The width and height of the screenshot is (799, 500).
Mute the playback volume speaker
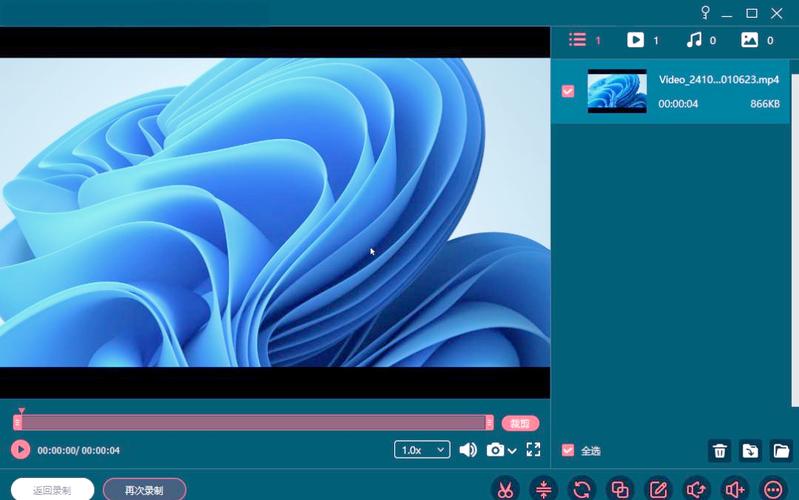pyautogui.click(x=468, y=450)
